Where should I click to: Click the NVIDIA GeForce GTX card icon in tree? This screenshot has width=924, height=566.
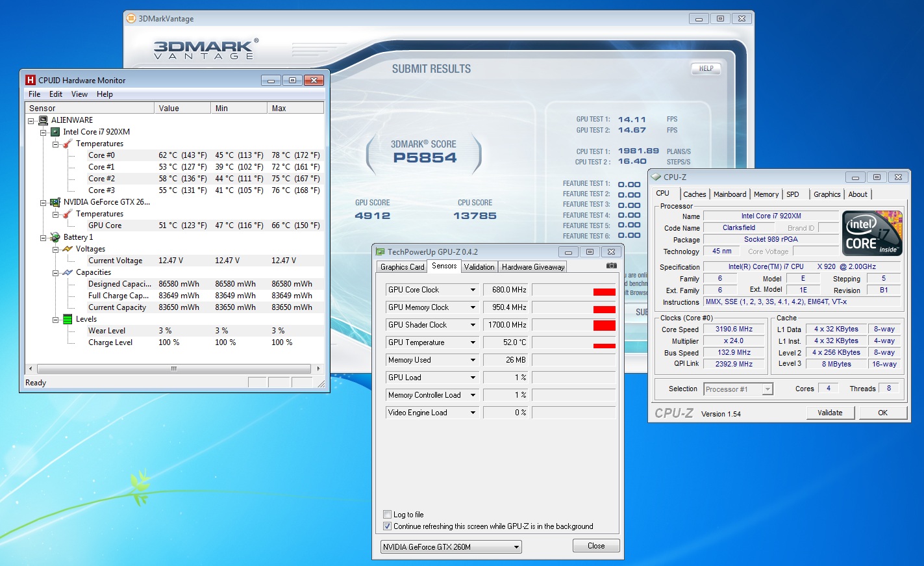click(x=55, y=202)
